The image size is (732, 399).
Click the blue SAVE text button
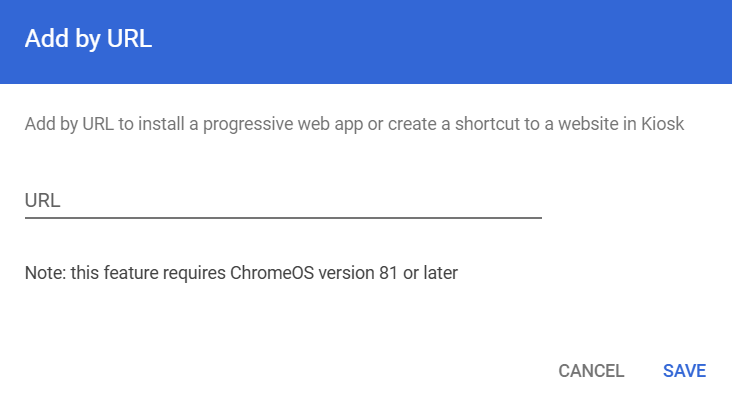pos(684,371)
